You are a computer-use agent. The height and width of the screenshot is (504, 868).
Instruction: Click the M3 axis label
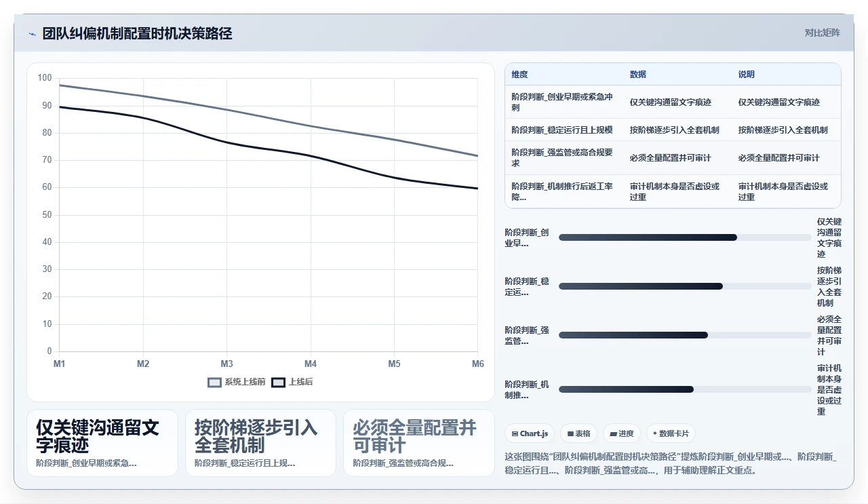pyautogui.click(x=226, y=364)
